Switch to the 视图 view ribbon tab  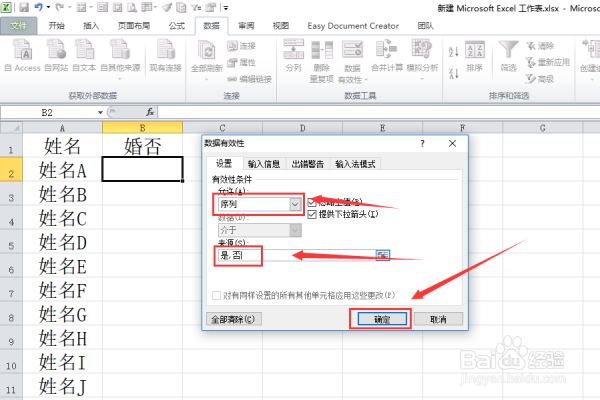click(x=280, y=26)
